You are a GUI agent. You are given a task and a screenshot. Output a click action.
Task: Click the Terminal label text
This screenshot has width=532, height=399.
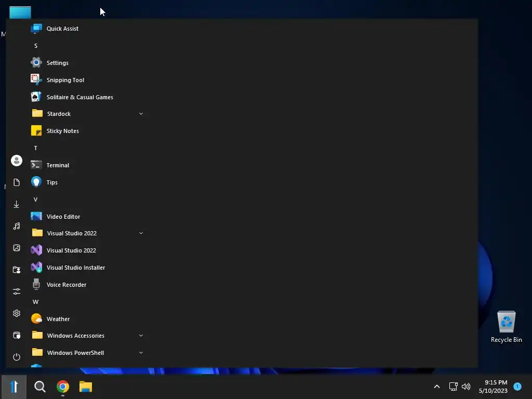tap(58, 165)
